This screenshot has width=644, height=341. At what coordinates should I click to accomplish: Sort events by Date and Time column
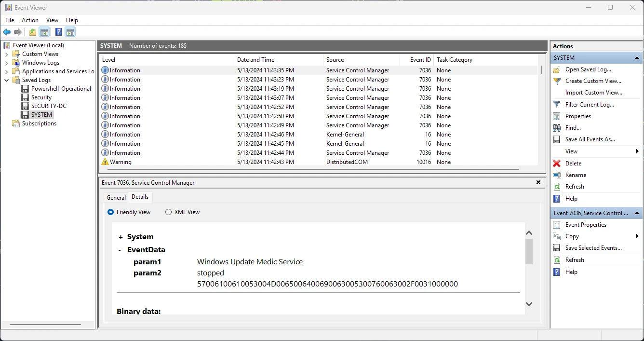[x=279, y=60]
